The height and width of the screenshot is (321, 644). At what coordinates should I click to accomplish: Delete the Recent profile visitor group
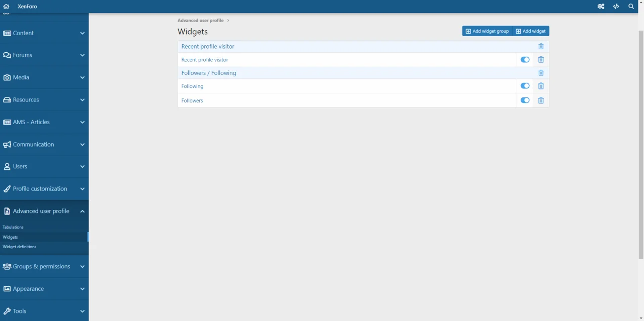pos(541,46)
